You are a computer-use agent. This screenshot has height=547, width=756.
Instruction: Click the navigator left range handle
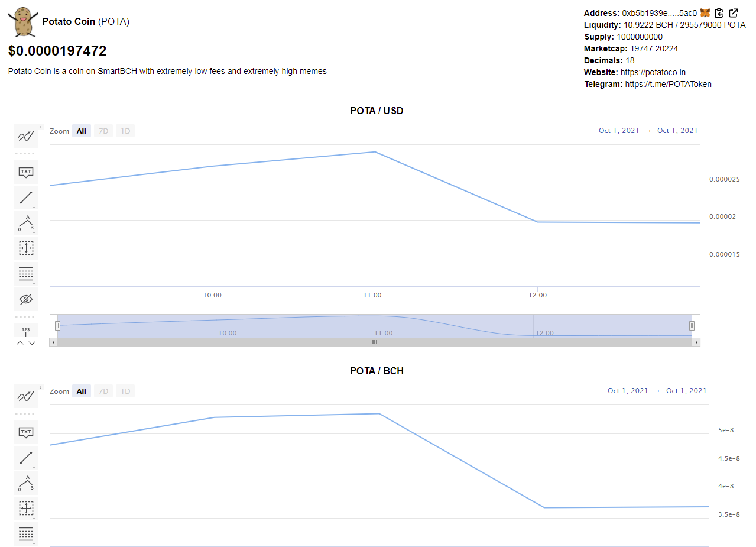tap(57, 326)
